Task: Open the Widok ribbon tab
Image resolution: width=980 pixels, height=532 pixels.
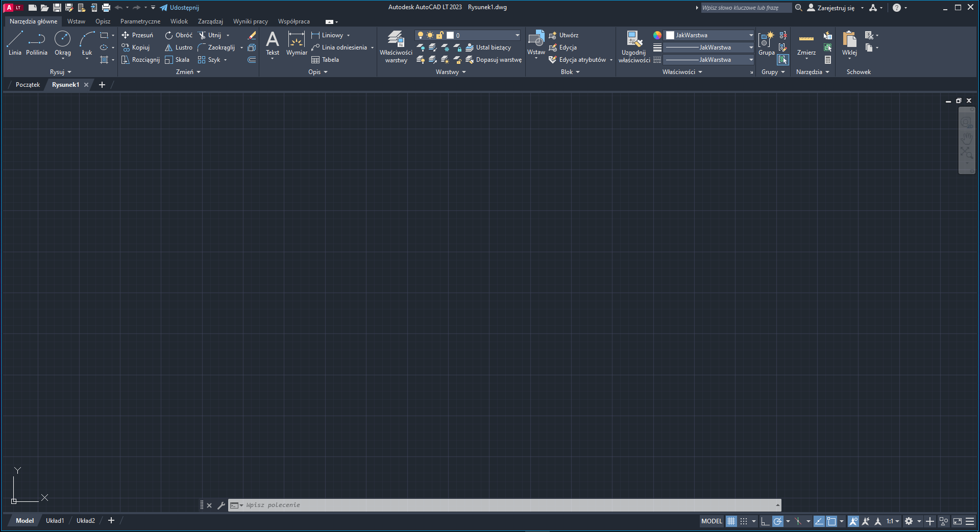Action: pos(179,21)
